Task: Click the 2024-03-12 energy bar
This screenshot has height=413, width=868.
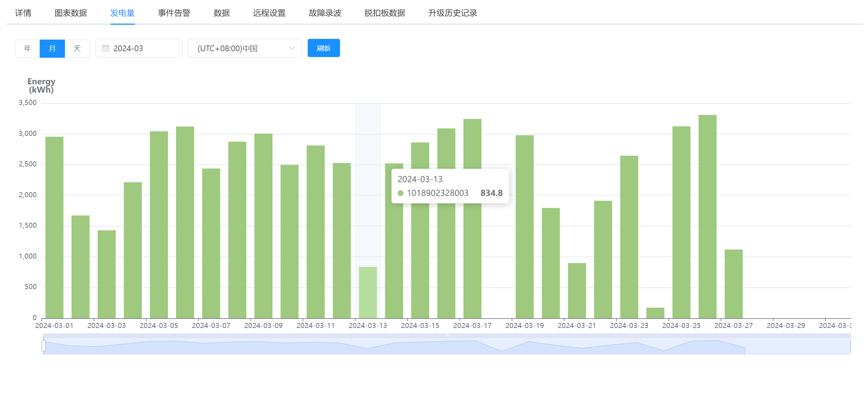Action: click(x=342, y=241)
